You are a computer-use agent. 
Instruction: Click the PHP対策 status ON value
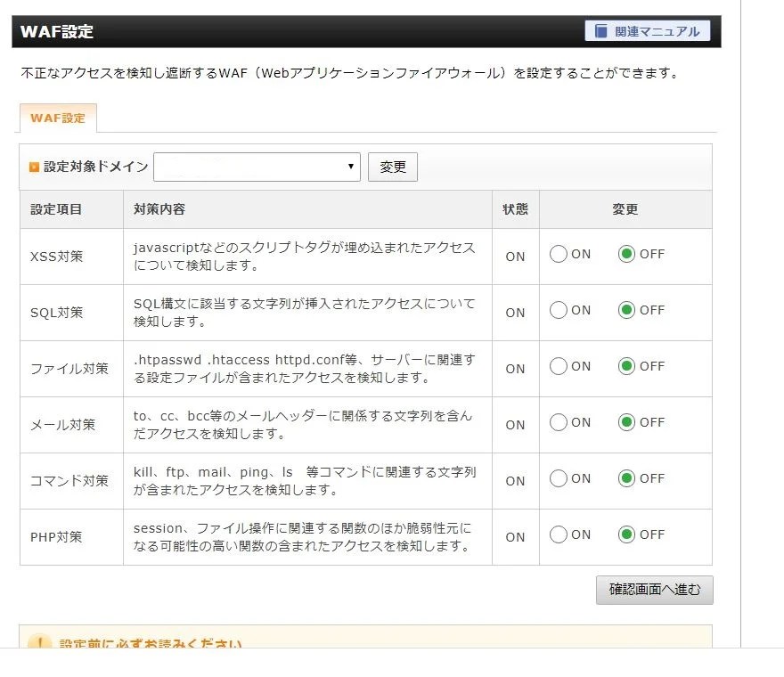coord(515,537)
